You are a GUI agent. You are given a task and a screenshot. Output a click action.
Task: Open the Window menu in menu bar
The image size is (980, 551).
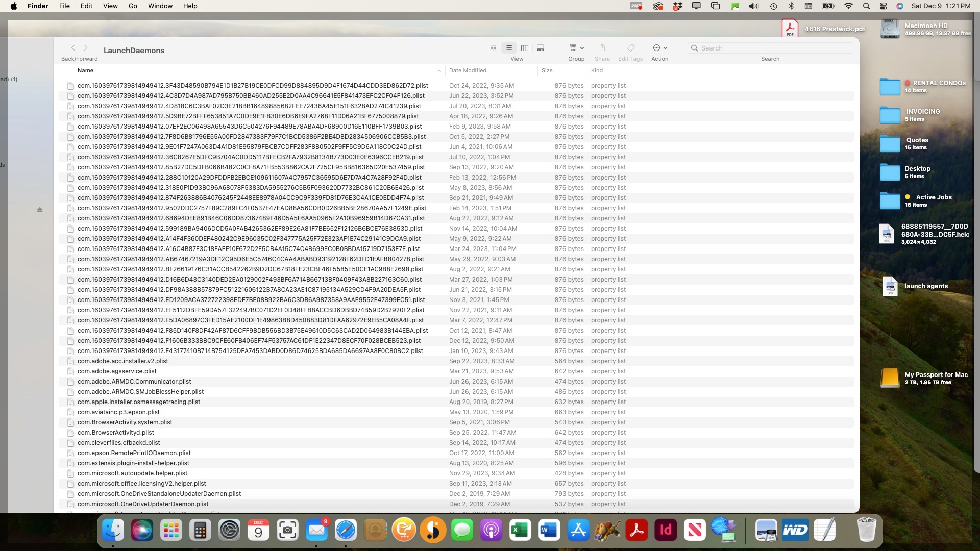[x=160, y=6]
